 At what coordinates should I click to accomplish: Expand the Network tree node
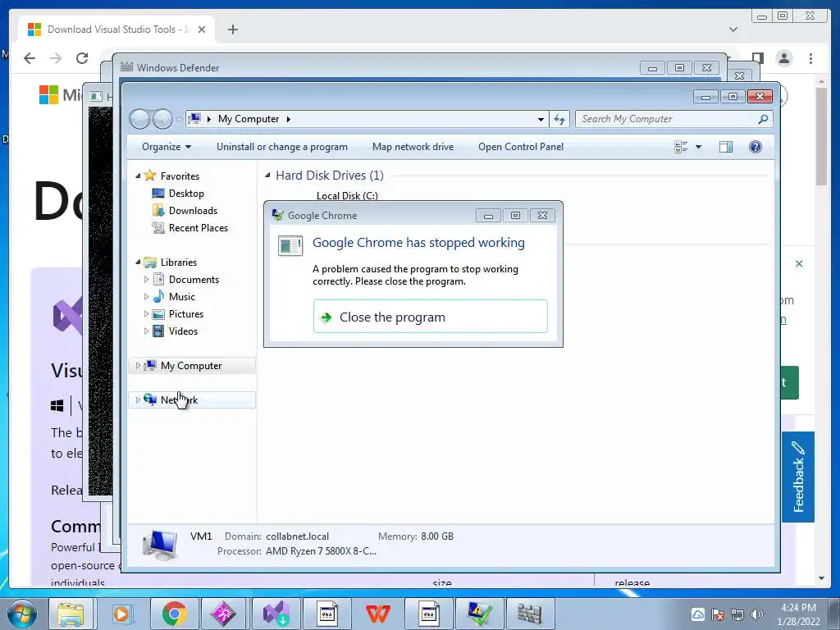[138, 399]
